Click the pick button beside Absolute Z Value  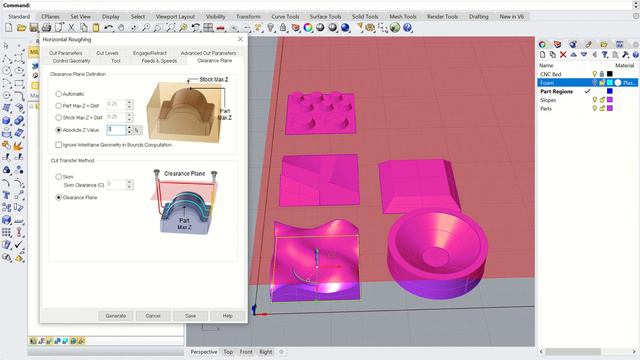tap(138, 130)
